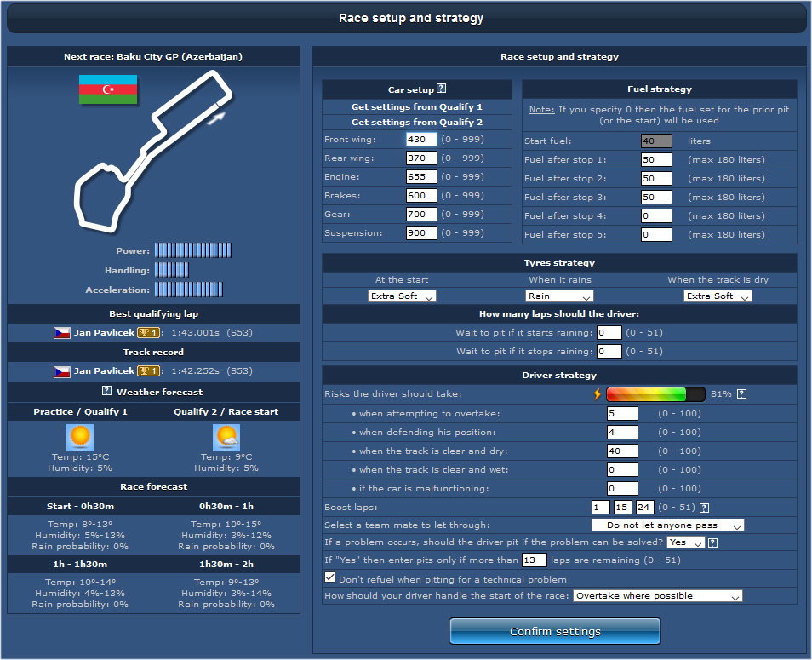Click Get settings from Qualify 2
Screen dimensions: 812x660
[x=416, y=122]
